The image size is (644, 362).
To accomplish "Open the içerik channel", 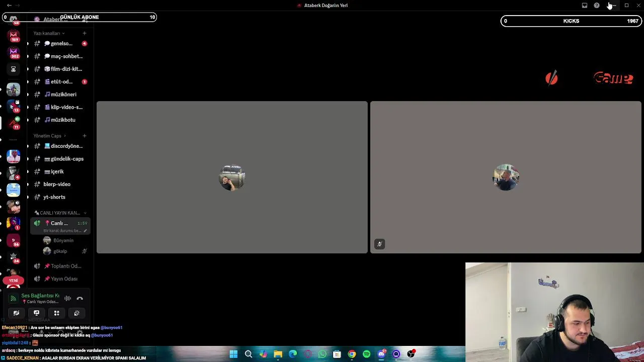I will point(60,171).
